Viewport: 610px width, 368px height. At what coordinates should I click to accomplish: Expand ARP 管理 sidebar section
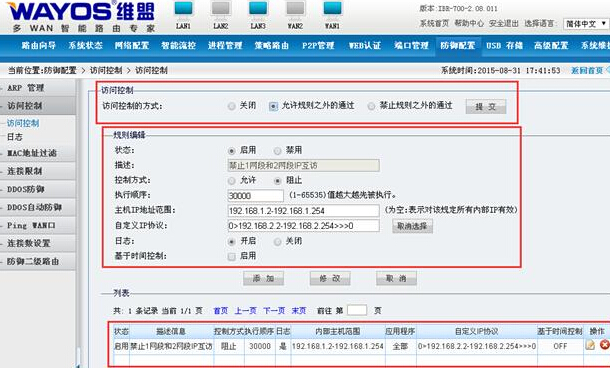[38, 88]
